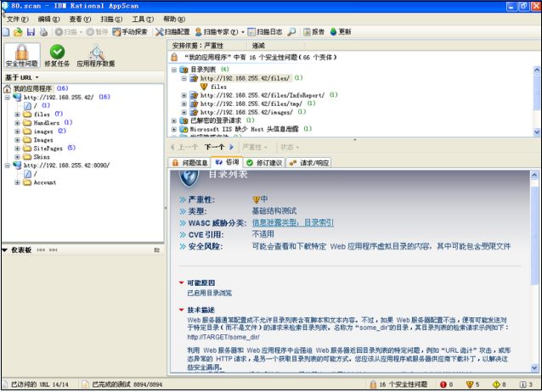
Task: Click the Print icon in the toolbar
Action: (43, 31)
